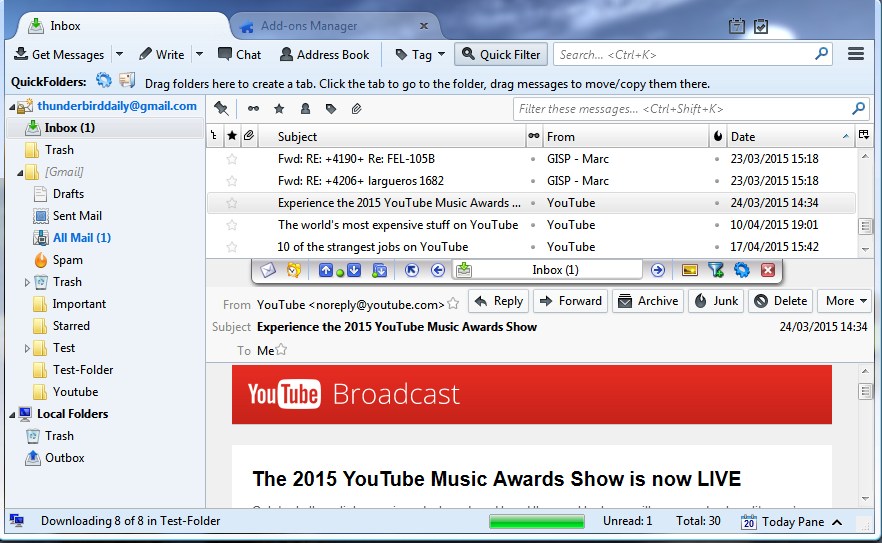Toggle the Quick Filter bar
882x543 pixels.
(x=501, y=55)
